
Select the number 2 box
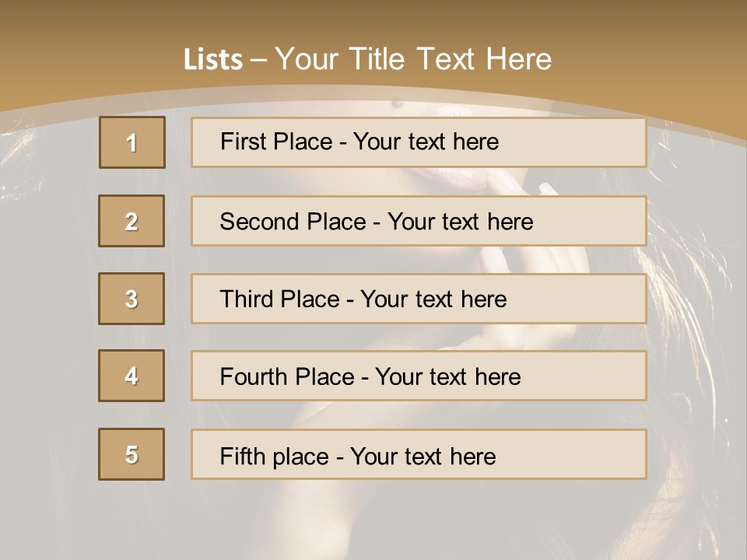[132, 221]
